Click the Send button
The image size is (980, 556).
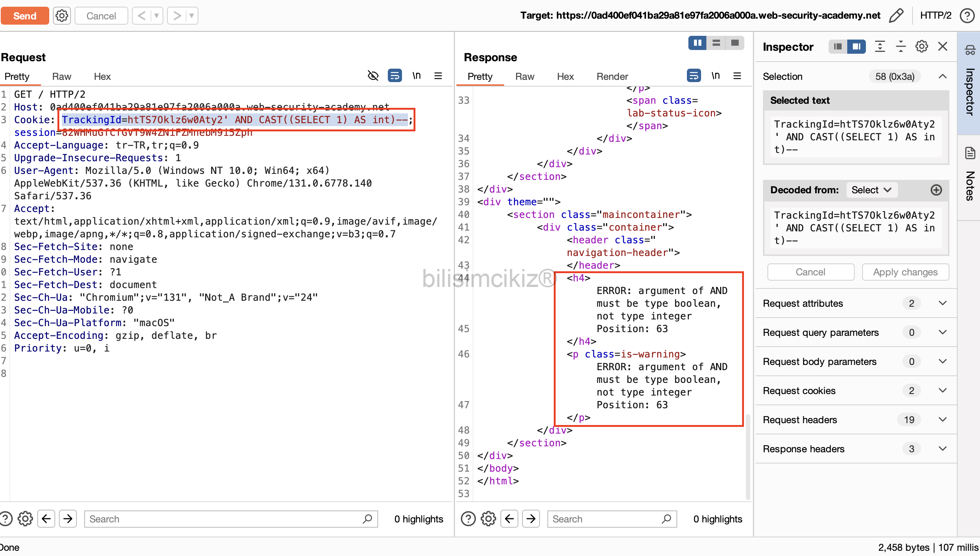tap(25, 16)
